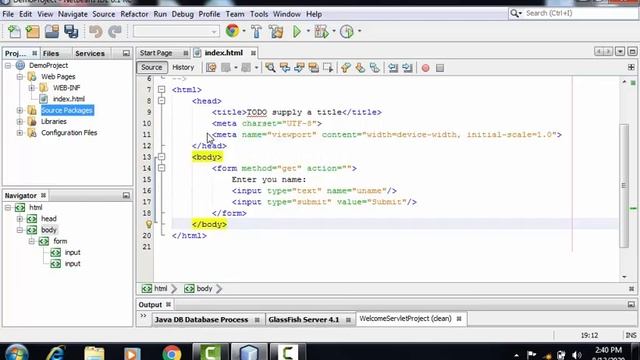The image size is (640, 360).
Task: Collapse the html code fold on line 7
Action: [162, 89]
